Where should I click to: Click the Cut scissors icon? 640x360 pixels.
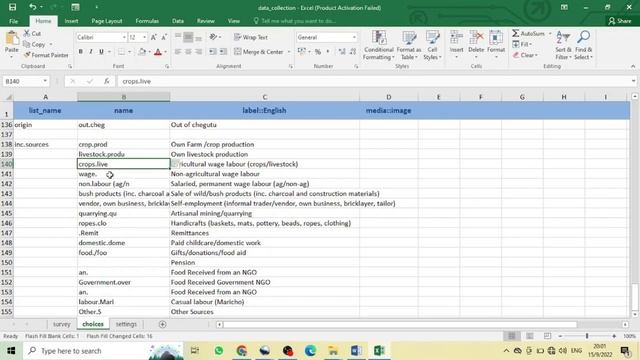click(27, 33)
